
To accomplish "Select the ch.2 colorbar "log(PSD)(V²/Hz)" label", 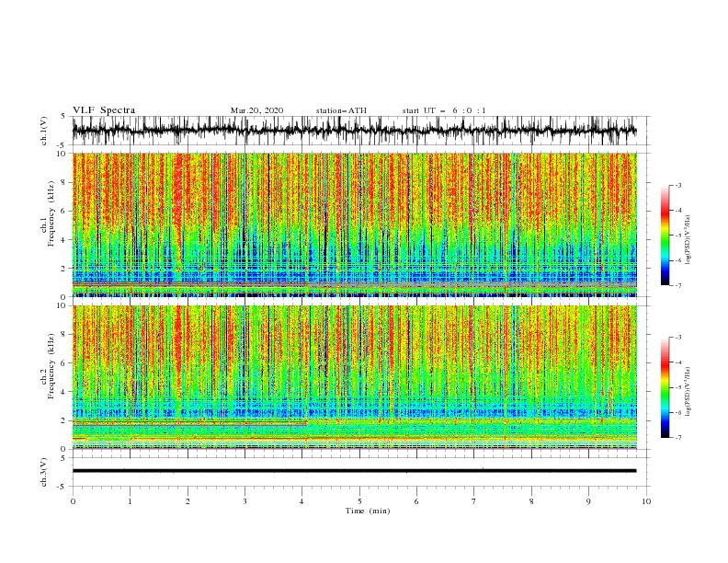I will [x=688, y=392].
